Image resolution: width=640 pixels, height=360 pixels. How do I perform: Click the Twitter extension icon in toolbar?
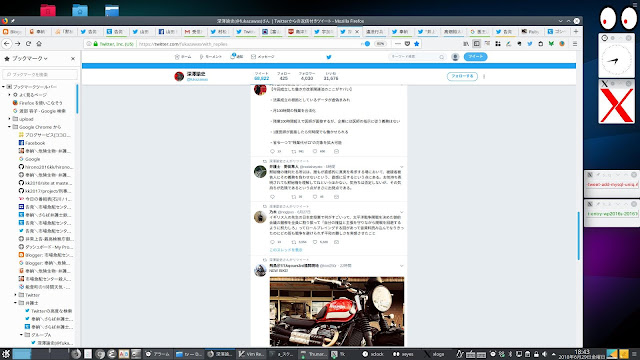click(529, 44)
